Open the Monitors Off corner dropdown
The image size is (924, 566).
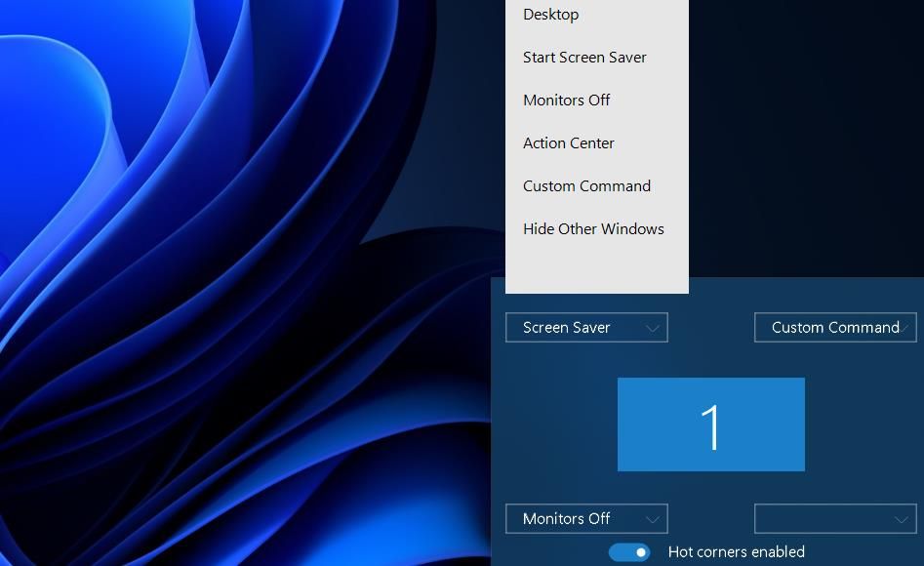click(x=586, y=518)
